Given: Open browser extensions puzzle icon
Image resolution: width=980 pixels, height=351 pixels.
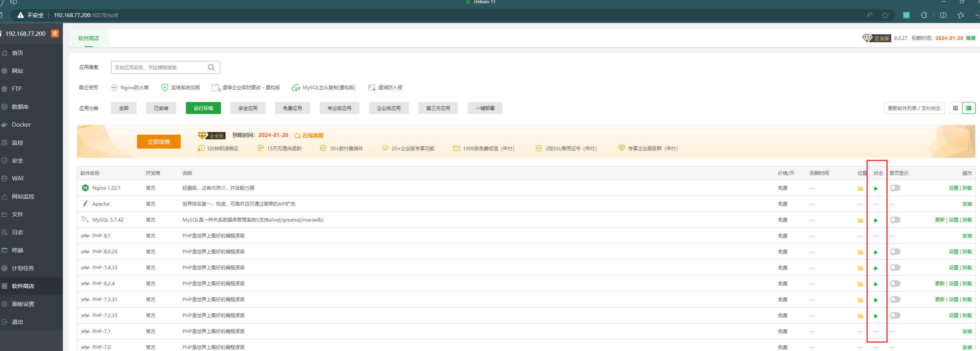Looking at the screenshot, I should (924, 15).
